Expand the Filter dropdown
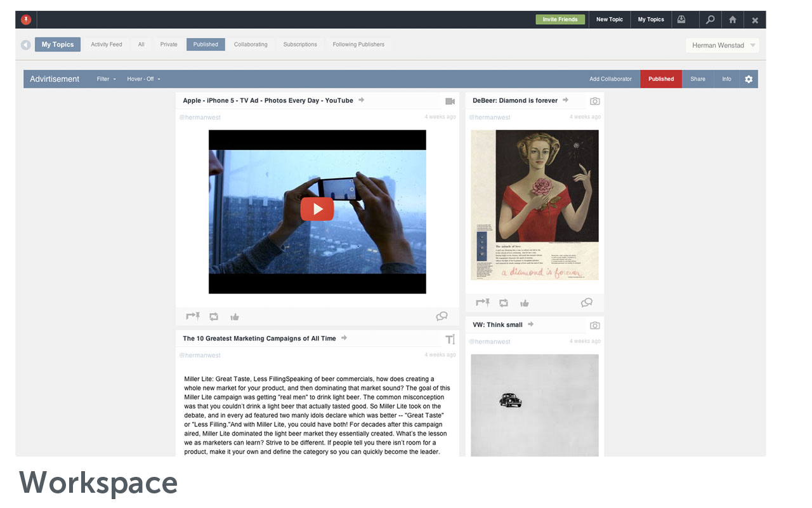Viewport: 812px width, 508px height. [x=107, y=79]
